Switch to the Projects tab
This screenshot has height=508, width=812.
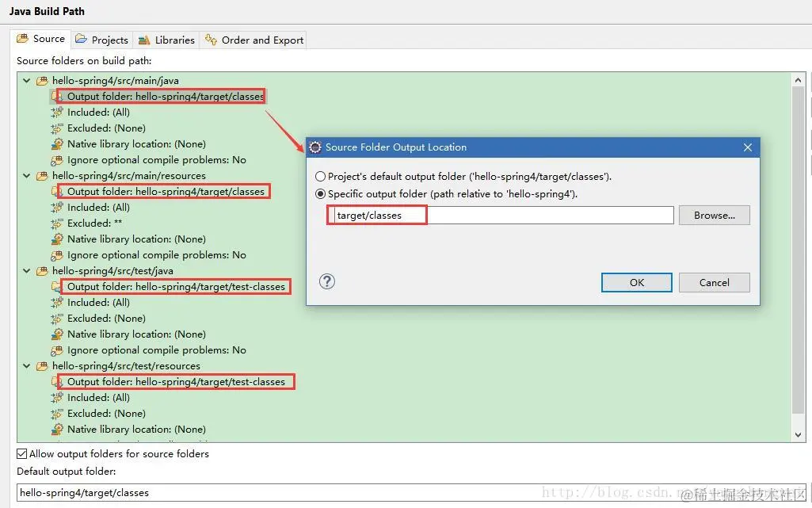pos(102,40)
